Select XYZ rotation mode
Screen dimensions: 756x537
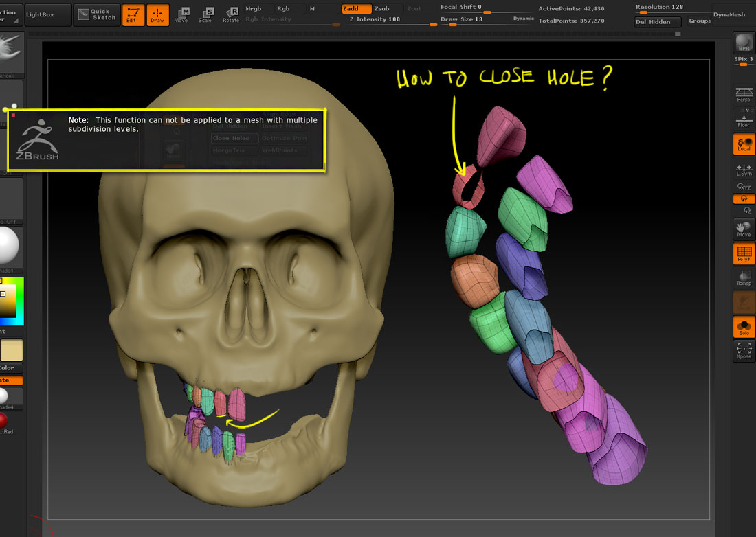coord(744,187)
